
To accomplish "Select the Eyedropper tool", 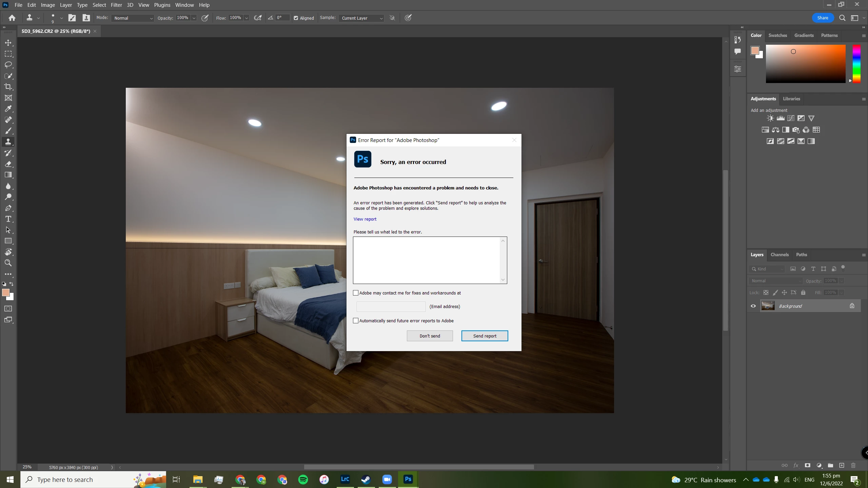I will [8, 109].
